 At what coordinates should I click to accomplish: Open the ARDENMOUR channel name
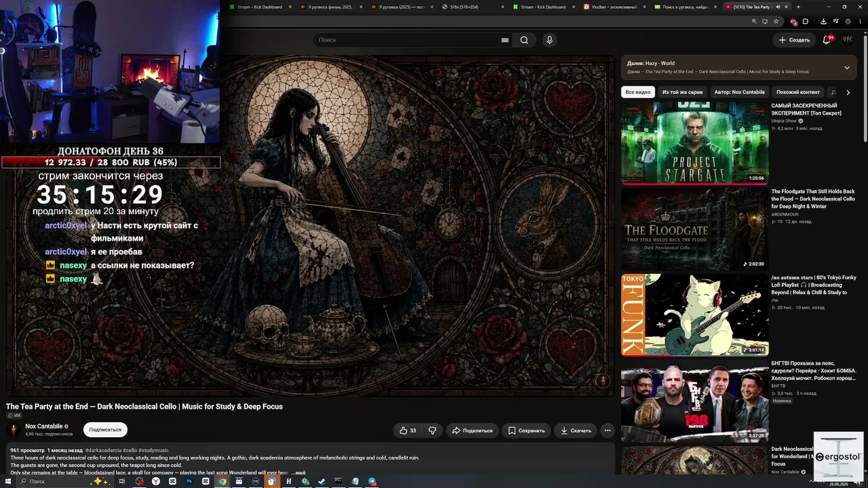tap(786, 214)
